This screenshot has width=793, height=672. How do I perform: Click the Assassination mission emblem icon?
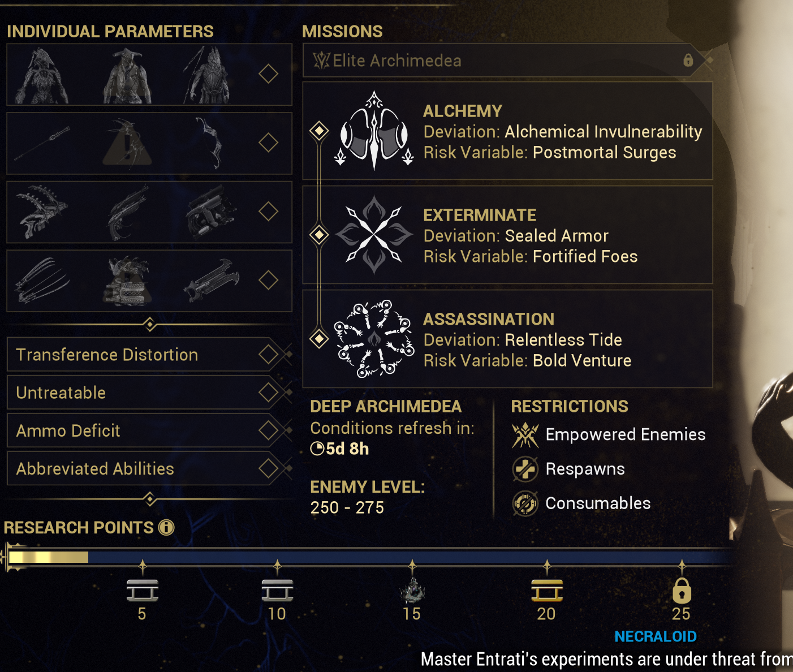[x=374, y=339]
